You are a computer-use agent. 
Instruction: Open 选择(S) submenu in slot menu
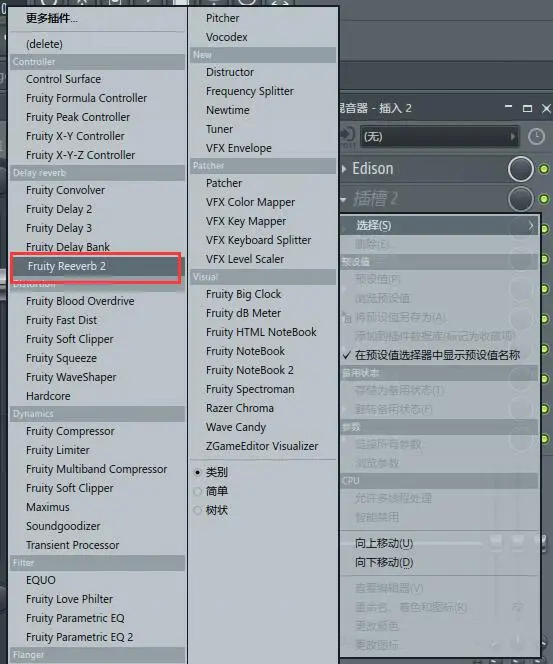tap(439, 225)
